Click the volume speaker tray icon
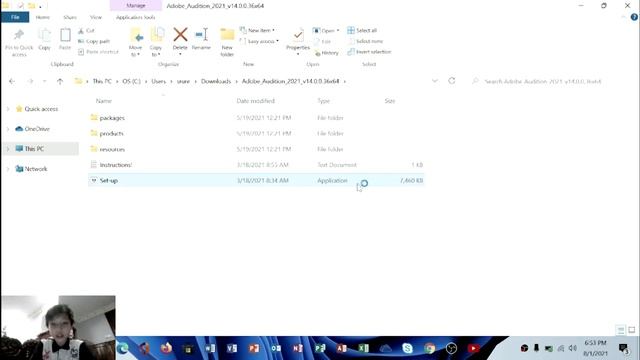The height and width of the screenshot is (360, 640). pyautogui.click(x=573, y=348)
